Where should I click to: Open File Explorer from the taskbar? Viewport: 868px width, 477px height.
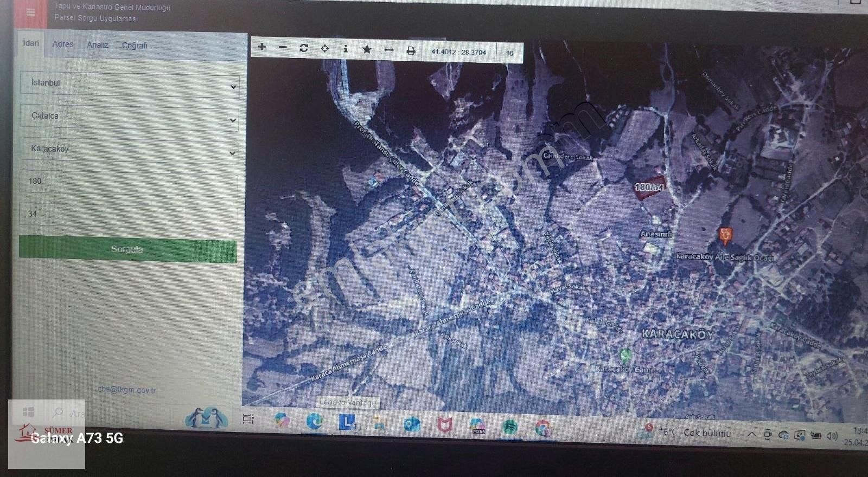[379, 423]
